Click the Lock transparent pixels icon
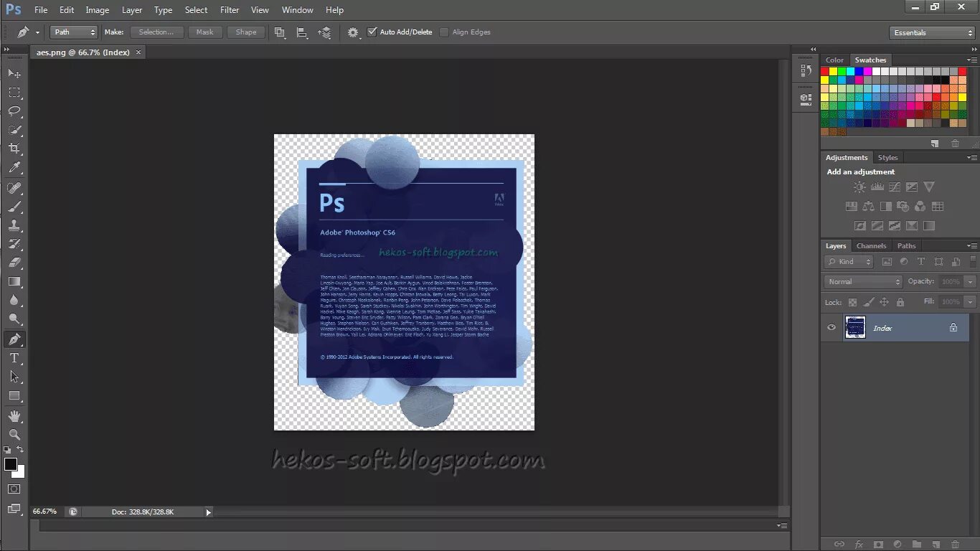980x551 pixels. click(x=853, y=301)
